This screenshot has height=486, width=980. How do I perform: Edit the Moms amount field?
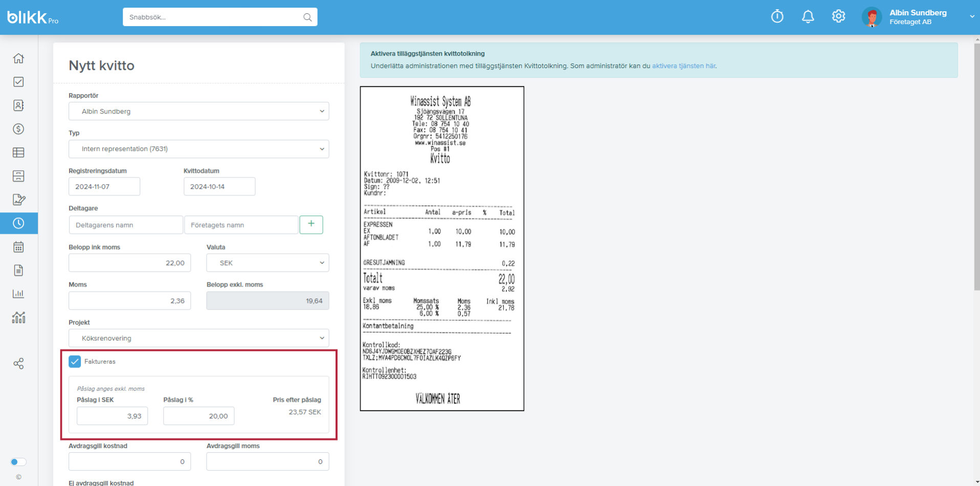(x=130, y=301)
